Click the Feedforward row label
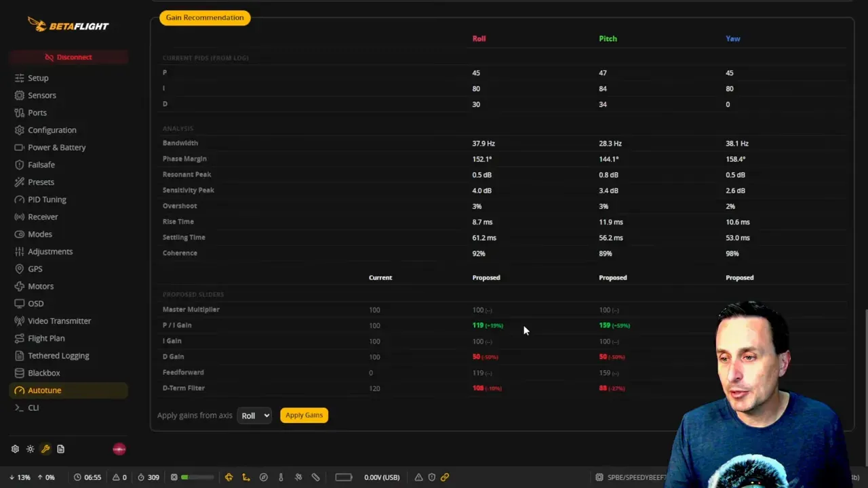Screen dimensions: 868x488 point(183,372)
